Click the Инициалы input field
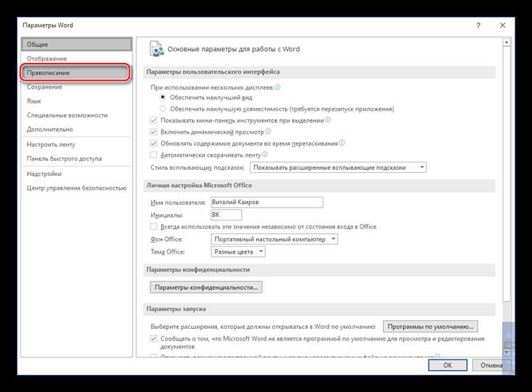This screenshot has height=392, width=532. [226, 215]
